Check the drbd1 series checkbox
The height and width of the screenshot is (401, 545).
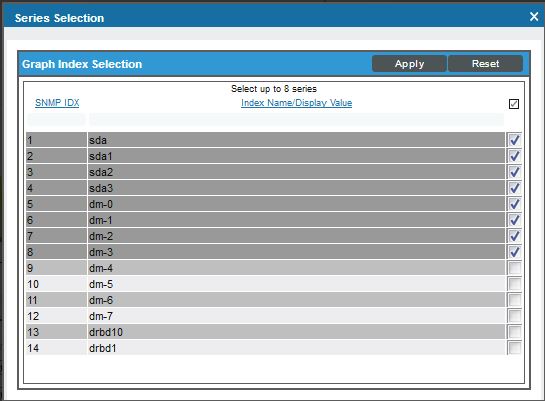[x=514, y=348]
